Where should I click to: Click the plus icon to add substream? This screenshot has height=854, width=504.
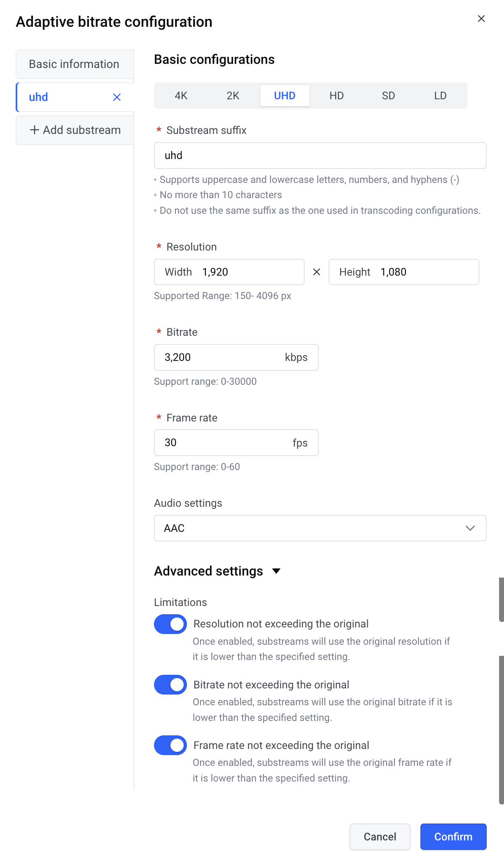click(x=35, y=130)
